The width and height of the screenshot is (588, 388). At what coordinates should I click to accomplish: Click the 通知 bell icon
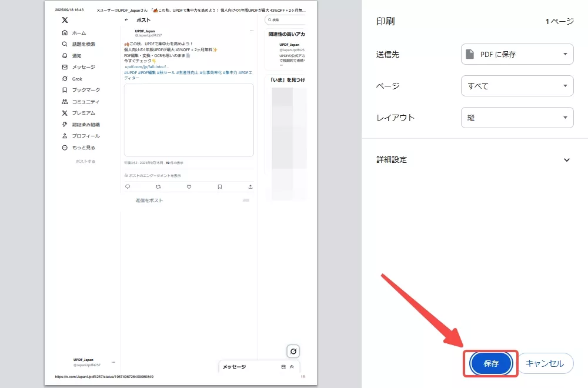tap(65, 55)
